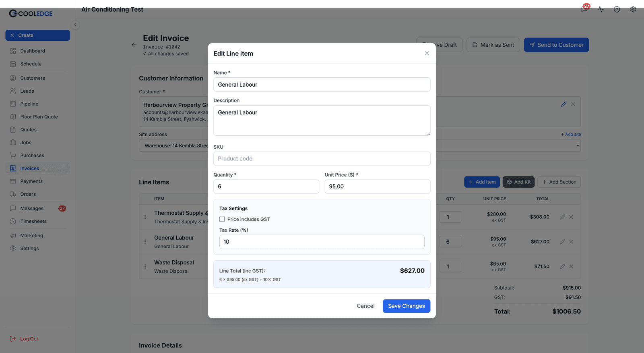Viewport: 644px width, 353px height.
Task: Open the settings gear in top bar
Action: (633, 9)
